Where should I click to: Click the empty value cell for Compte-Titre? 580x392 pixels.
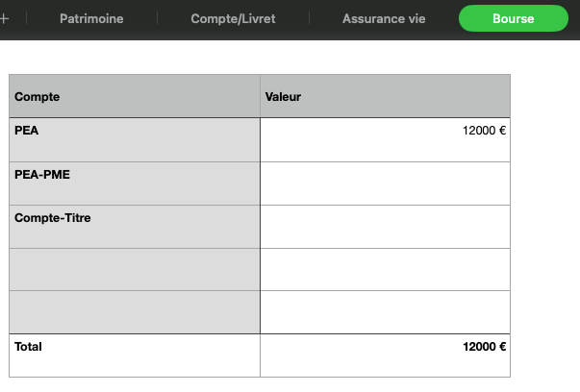[385, 227]
